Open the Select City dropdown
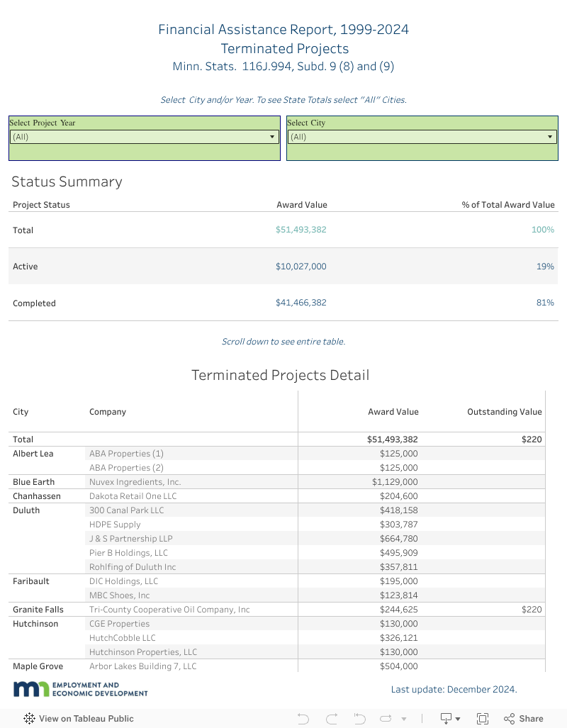This screenshot has width=567, height=728. pos(422,137)
